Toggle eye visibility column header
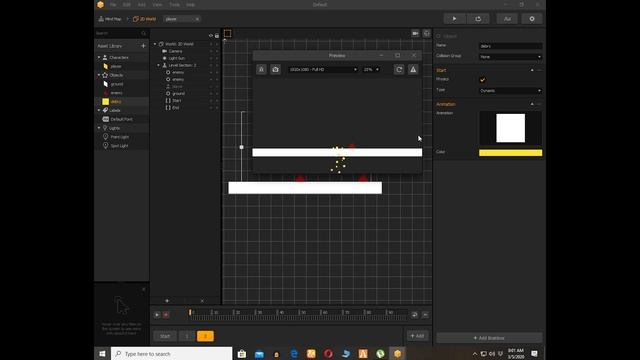The image size is (640, 360). (x=211, y=36)
